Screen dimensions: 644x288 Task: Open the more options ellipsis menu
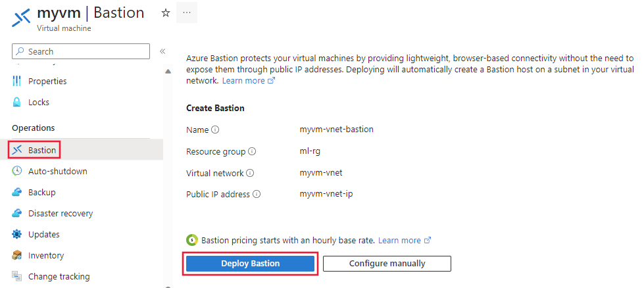coord(186,12)
